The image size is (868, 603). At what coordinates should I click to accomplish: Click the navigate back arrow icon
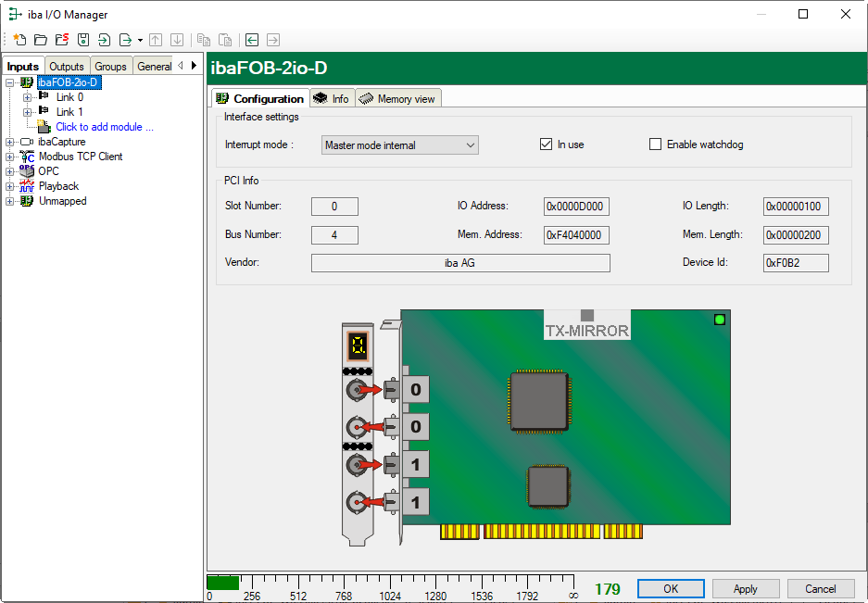tap(252, 40)
